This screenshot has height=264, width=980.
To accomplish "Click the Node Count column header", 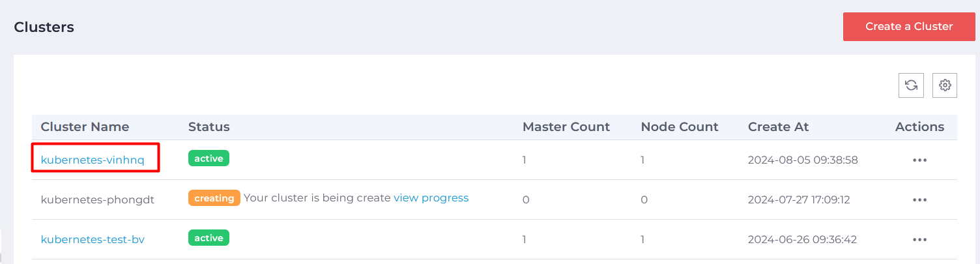I will point(680,126).
